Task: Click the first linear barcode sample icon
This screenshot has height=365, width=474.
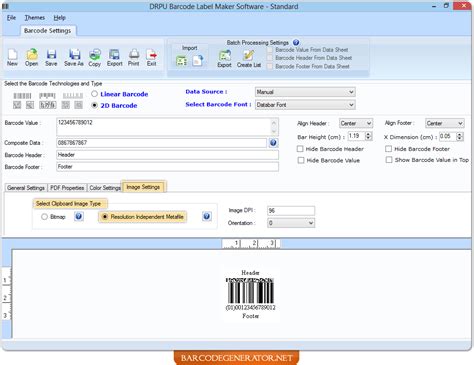Action: (x=22, y=96)
